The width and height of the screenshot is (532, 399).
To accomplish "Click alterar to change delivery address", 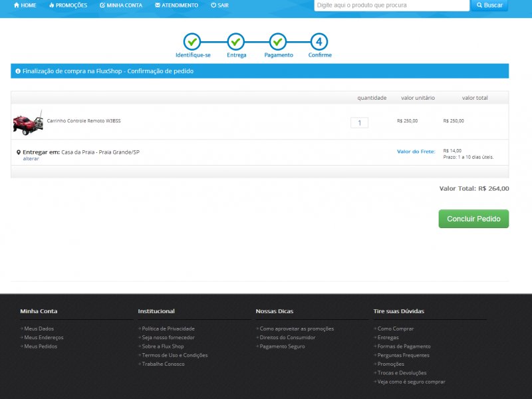I will [x=31, y=158].
